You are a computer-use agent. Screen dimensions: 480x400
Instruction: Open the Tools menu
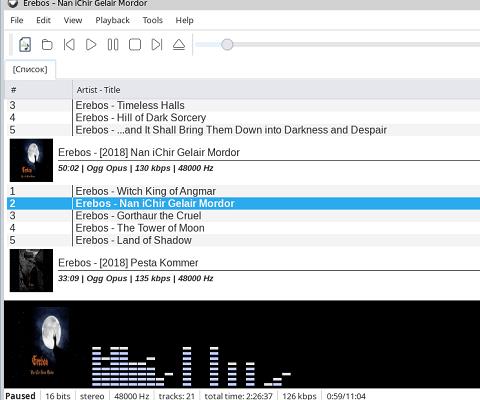point(153,20)
